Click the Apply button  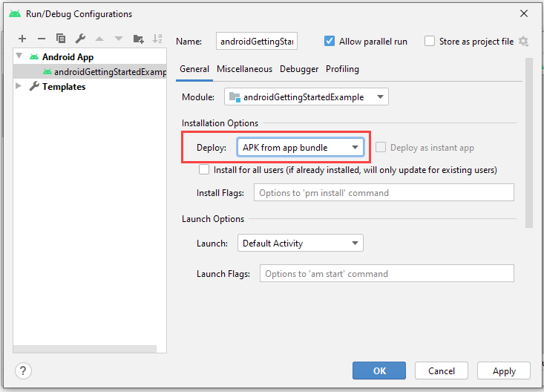point(504,370)
